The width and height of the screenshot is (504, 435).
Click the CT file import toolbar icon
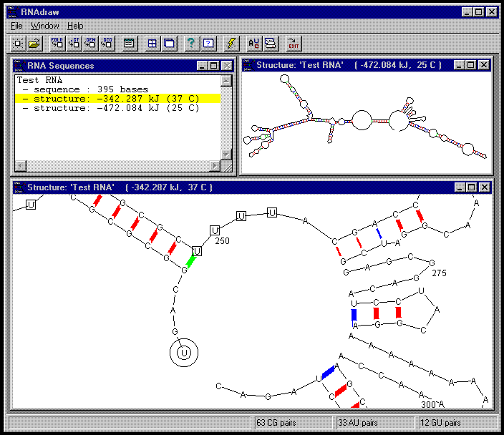tap(74, 43)
